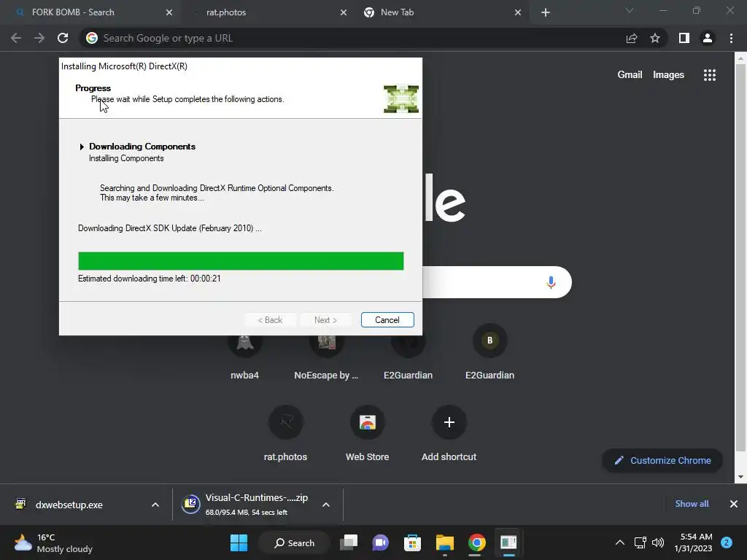Screen dimensions: 747x560
Task: Open the tab search chevron
Action: [630, 10]
